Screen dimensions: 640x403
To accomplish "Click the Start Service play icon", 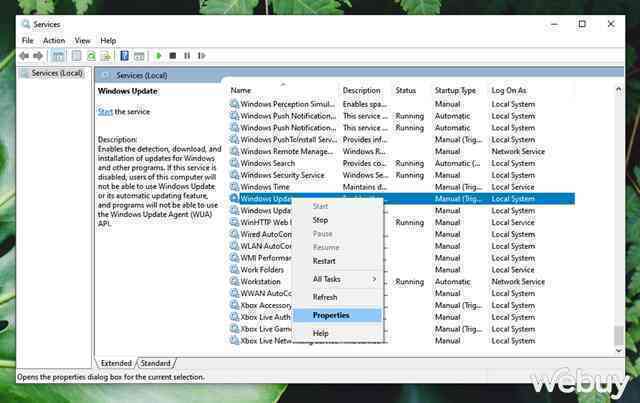I will tap(158, 56).
